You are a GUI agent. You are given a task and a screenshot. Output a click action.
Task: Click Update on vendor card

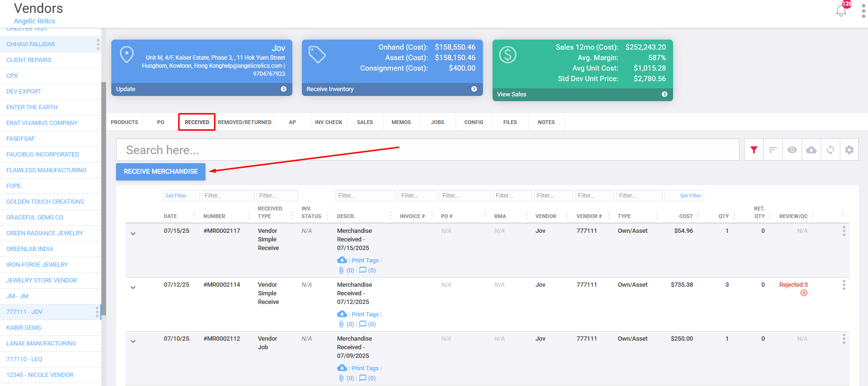(126, 89)
